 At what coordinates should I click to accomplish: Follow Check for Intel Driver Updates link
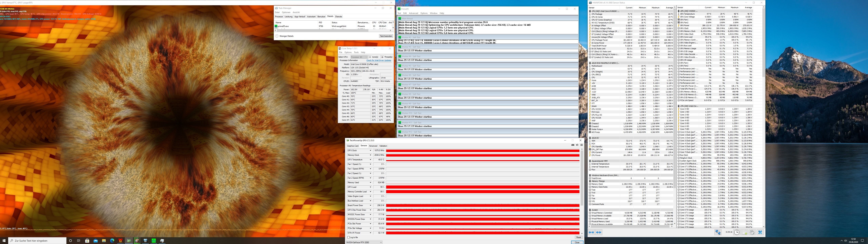[x=379, y=60]
